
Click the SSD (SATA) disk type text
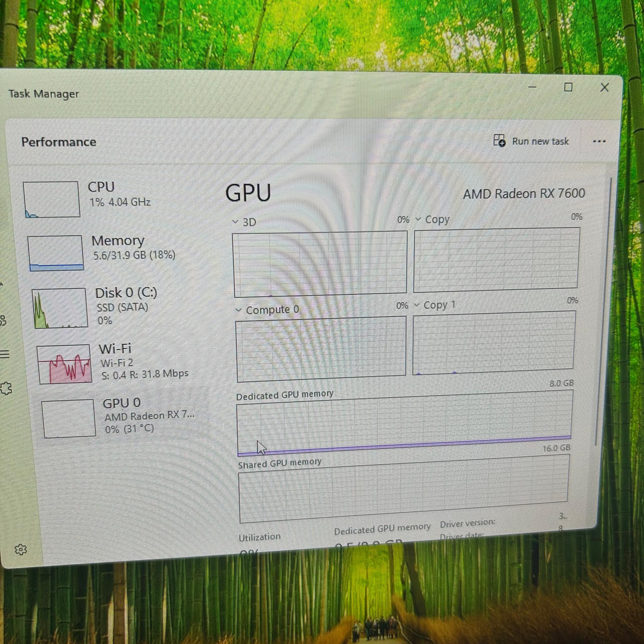(x=122, y=307)
